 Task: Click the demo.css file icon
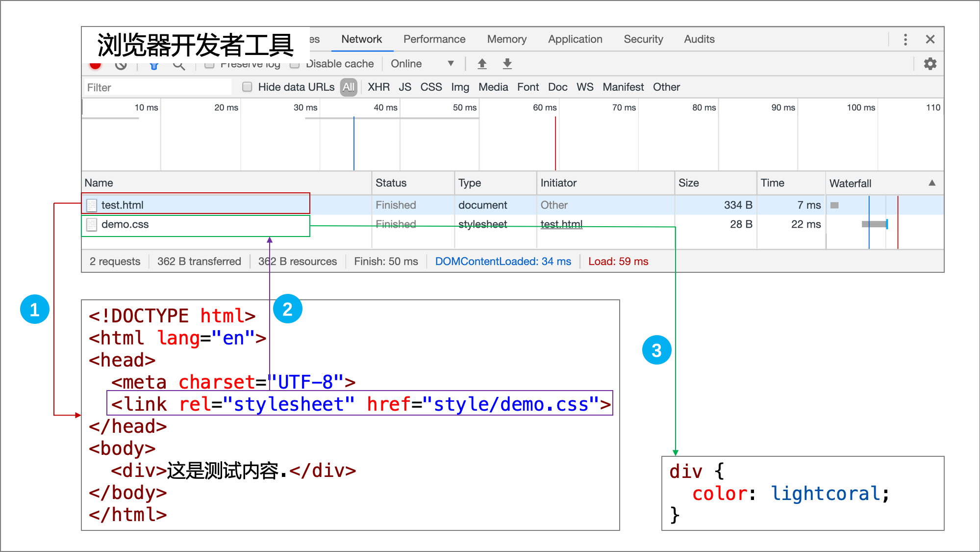(x=92, y=225)
